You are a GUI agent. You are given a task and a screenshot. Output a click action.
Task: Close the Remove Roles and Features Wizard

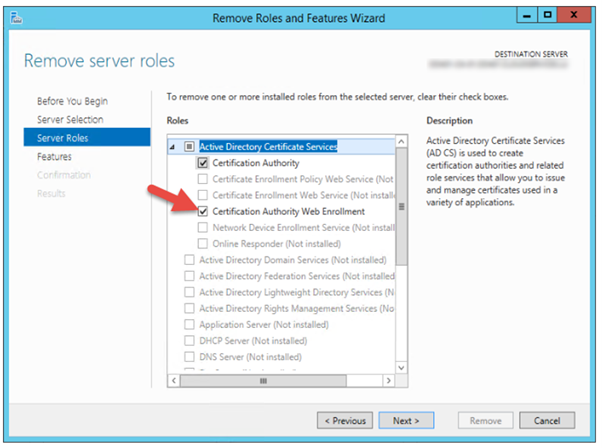click(x=574, y=15)
